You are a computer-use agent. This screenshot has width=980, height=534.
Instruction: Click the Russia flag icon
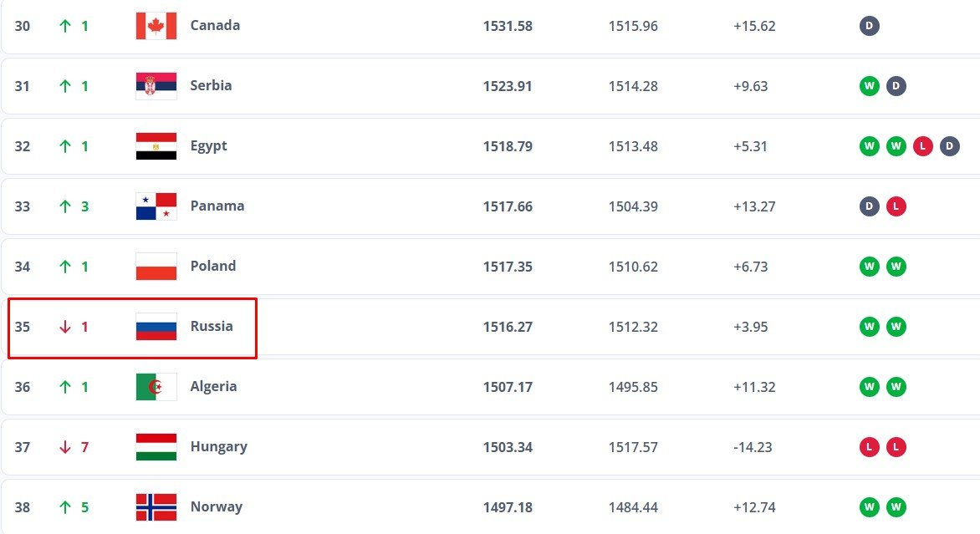(156, 327)
